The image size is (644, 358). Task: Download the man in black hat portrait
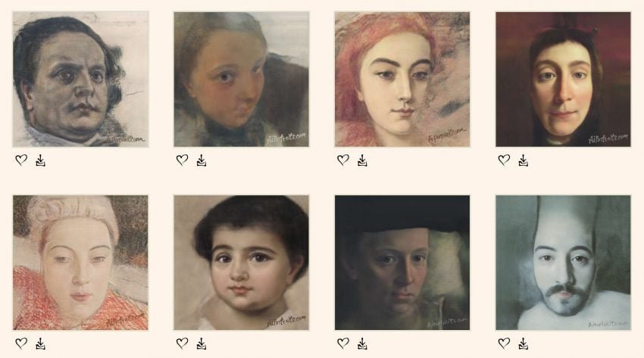[362, 344]
